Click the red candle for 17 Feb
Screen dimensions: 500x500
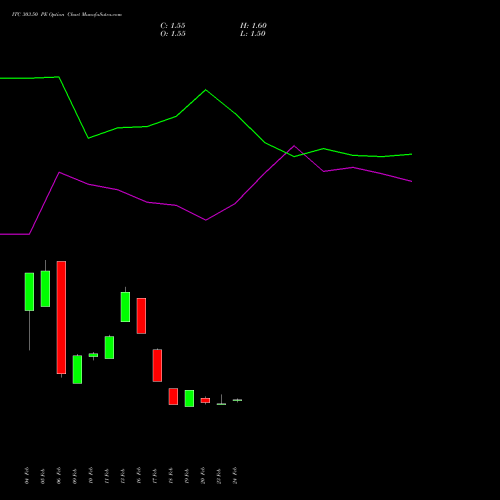(157, 365)
